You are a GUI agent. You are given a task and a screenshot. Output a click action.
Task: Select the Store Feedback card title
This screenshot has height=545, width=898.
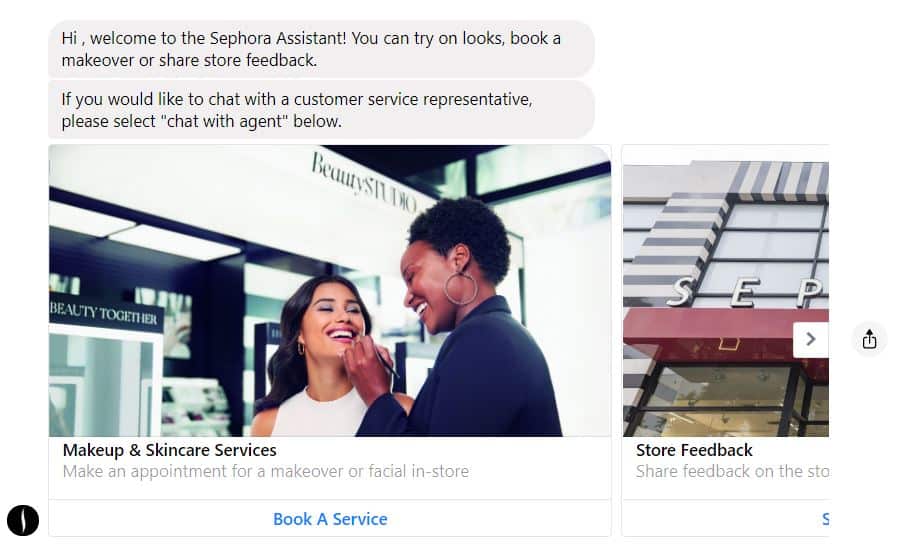click(x=694, y=450)
